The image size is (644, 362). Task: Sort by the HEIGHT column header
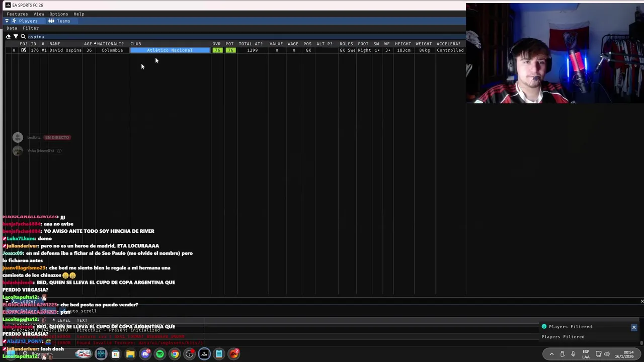[x=403, y=44]
